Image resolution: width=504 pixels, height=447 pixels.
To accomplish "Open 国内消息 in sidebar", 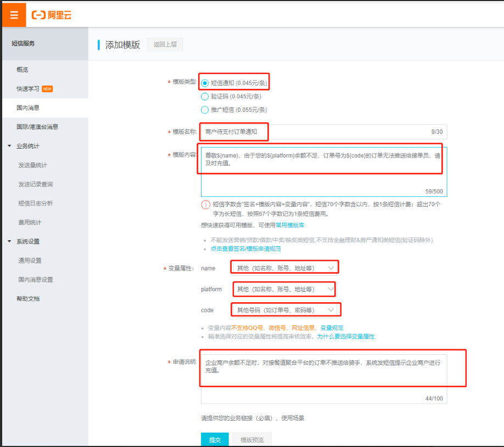I will pos(28,108).
